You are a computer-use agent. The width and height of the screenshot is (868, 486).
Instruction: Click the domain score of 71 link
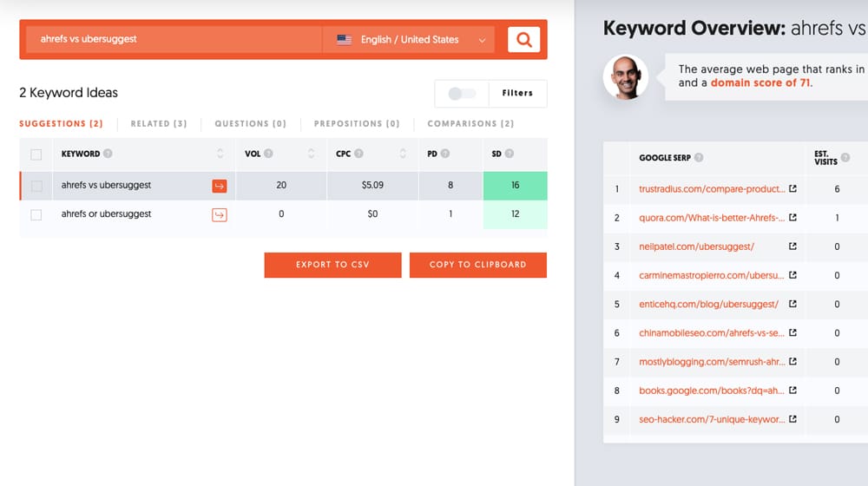(760, 83)
